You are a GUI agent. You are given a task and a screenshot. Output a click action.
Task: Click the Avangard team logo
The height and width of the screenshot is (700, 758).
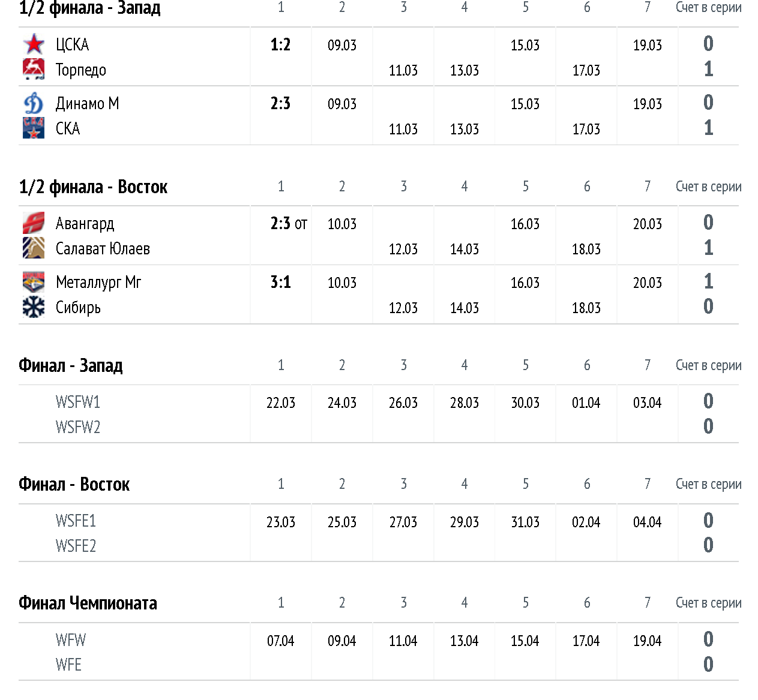point(34,223)
